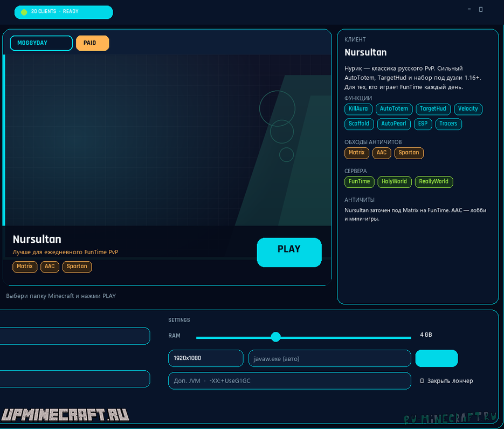Select the TargetHud function tag

[433, 109]
